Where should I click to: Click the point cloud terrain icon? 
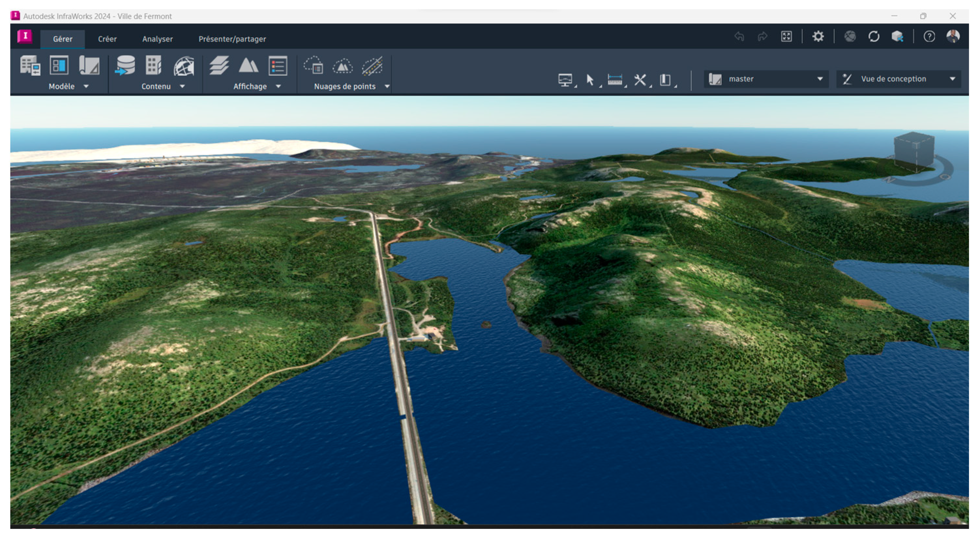click(x=342, y=66)
